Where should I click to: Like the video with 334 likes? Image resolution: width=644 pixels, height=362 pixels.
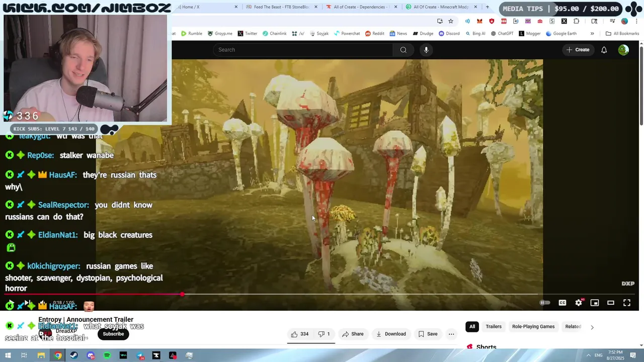coord(299,334)
